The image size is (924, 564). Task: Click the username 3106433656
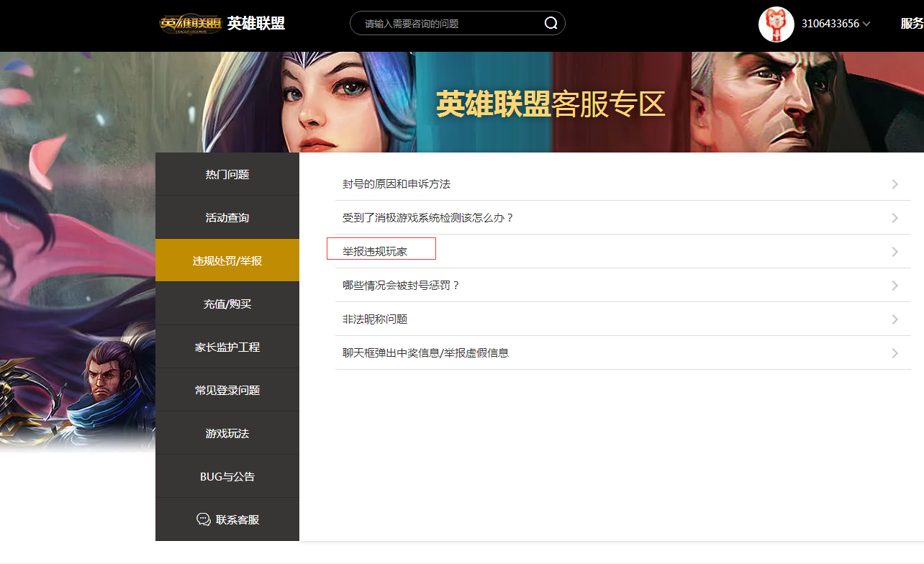click(x=830, y=24)
